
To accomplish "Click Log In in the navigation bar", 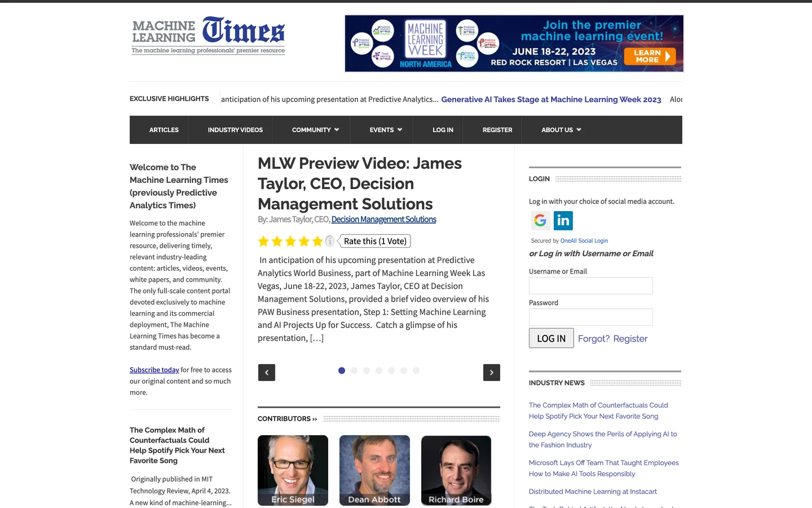I will (443, 130).
